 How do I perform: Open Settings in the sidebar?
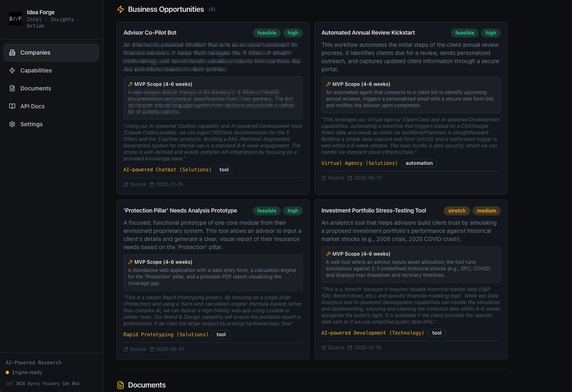(x=51, y=124)
